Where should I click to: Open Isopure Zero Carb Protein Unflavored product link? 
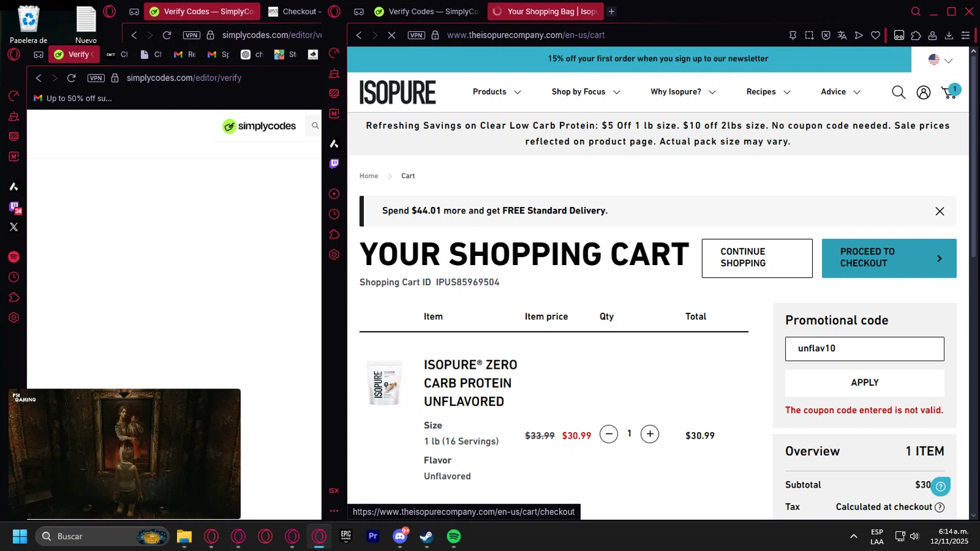coord(470,383)
